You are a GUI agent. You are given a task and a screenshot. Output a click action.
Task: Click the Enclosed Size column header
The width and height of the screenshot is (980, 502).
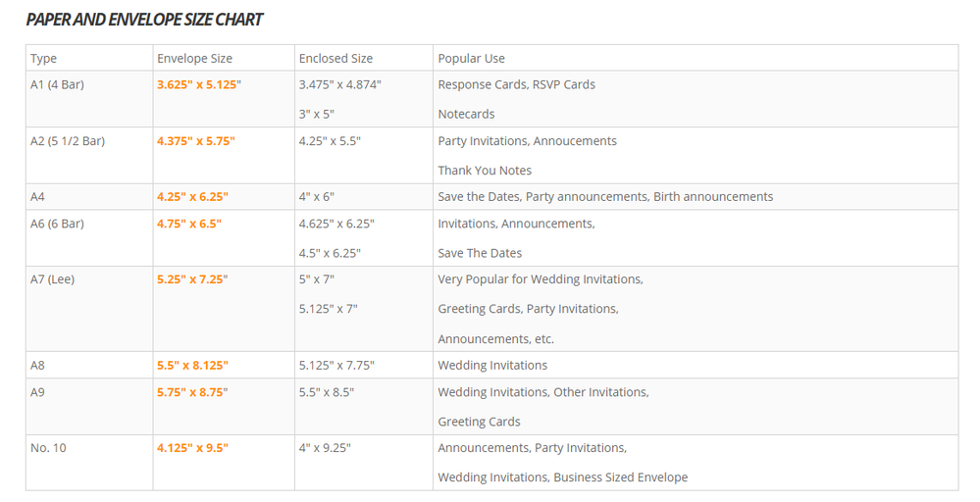[335, 59]
